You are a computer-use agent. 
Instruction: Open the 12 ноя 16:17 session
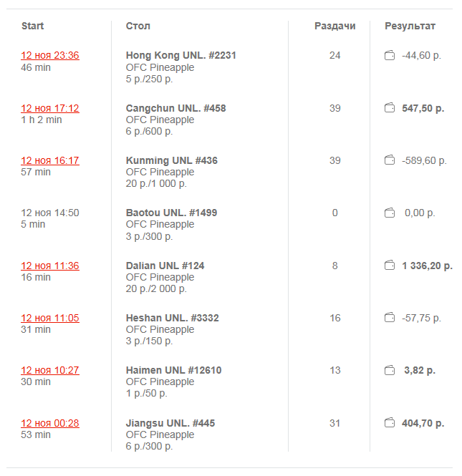(50, 160)
